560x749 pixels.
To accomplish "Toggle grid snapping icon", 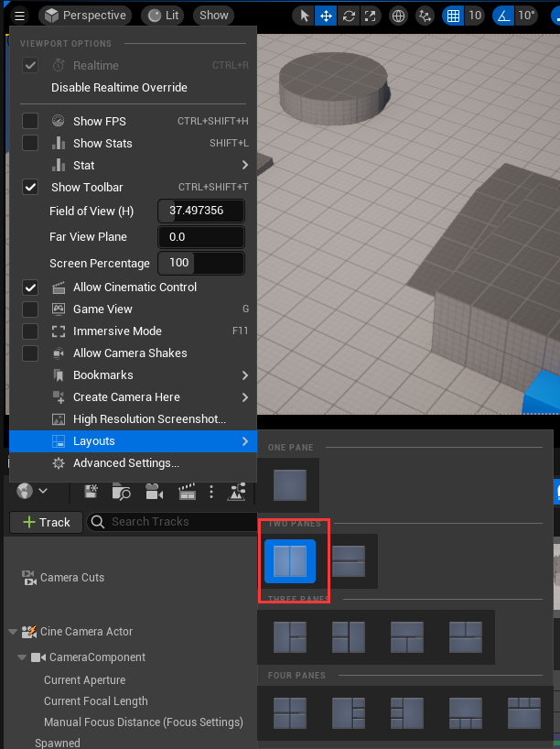I will (x=452, y=16).
